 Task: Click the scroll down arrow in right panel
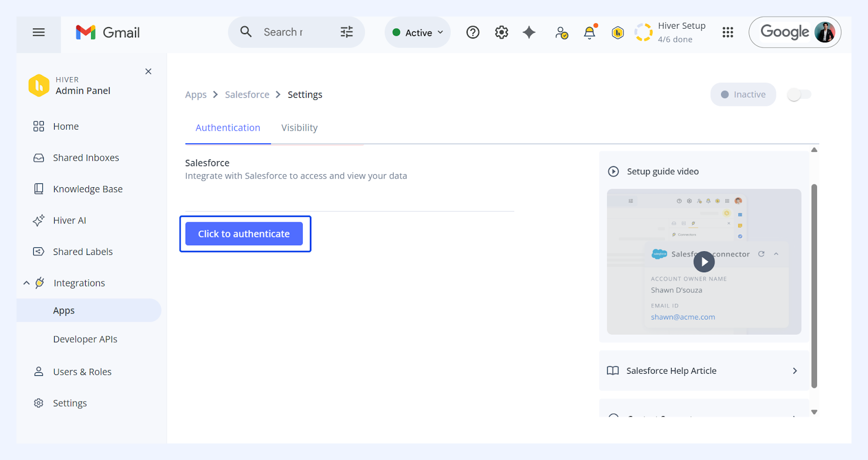[x=814, y=412]
